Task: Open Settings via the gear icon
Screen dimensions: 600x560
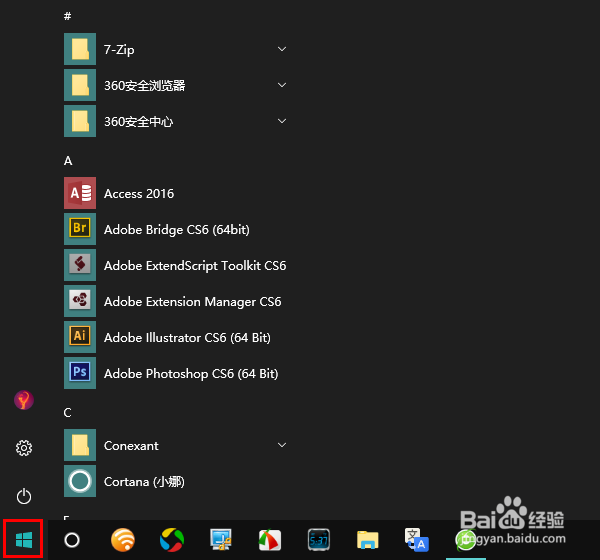Action: [x=24, y=448]
